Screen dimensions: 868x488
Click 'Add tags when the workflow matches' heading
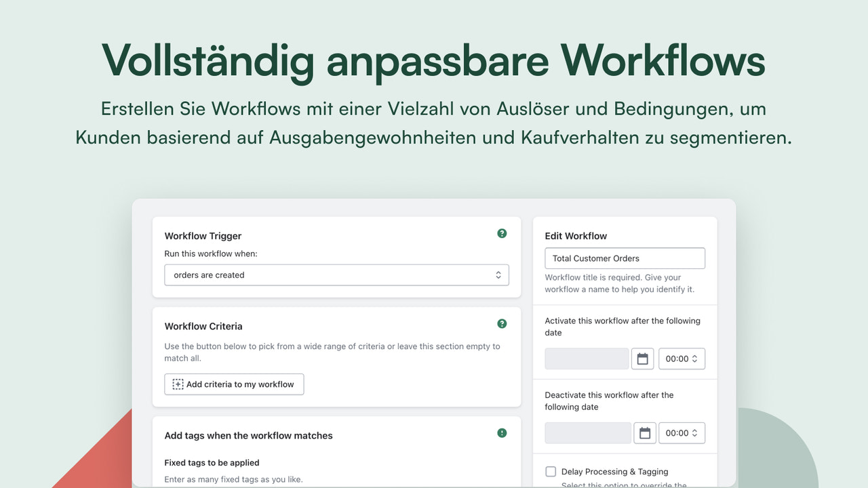pyautogui.click(x=248, y=436)
